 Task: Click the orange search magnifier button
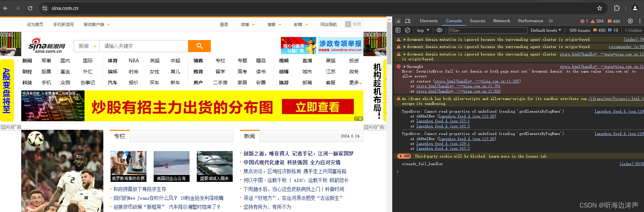[x=199, y=46]
